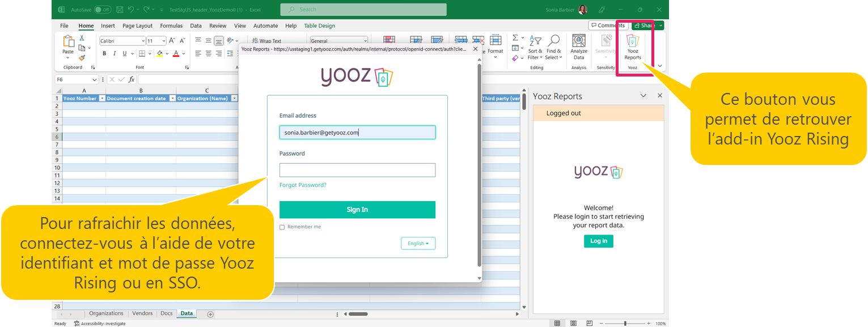
Task: Open the File menu
Action: pyautogui.click(x=64, y=26)
